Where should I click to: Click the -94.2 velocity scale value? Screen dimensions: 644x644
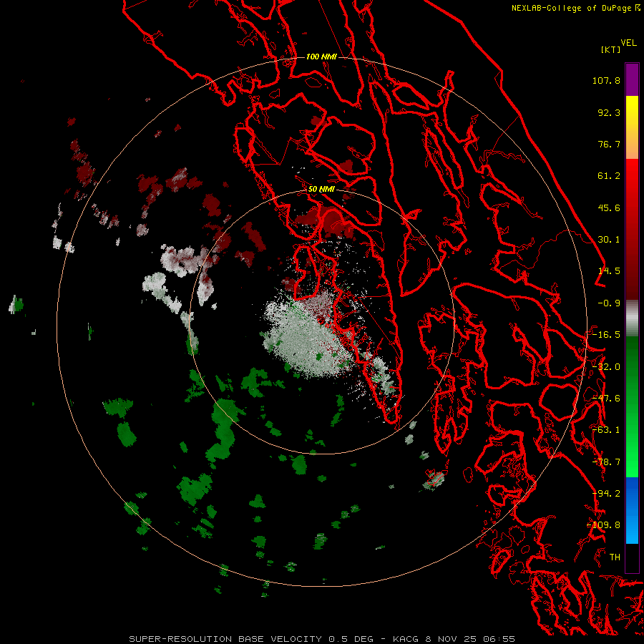[606, 494]
